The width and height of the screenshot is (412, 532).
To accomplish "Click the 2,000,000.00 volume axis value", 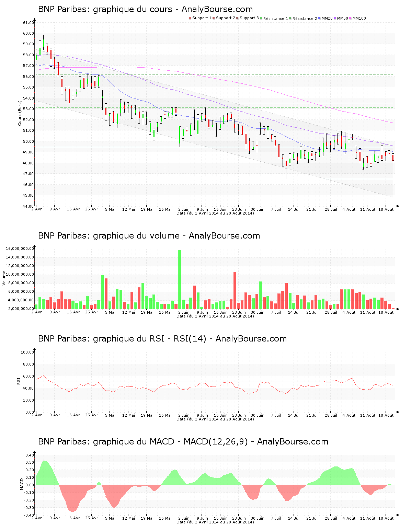I will click(x=21, y=309).
